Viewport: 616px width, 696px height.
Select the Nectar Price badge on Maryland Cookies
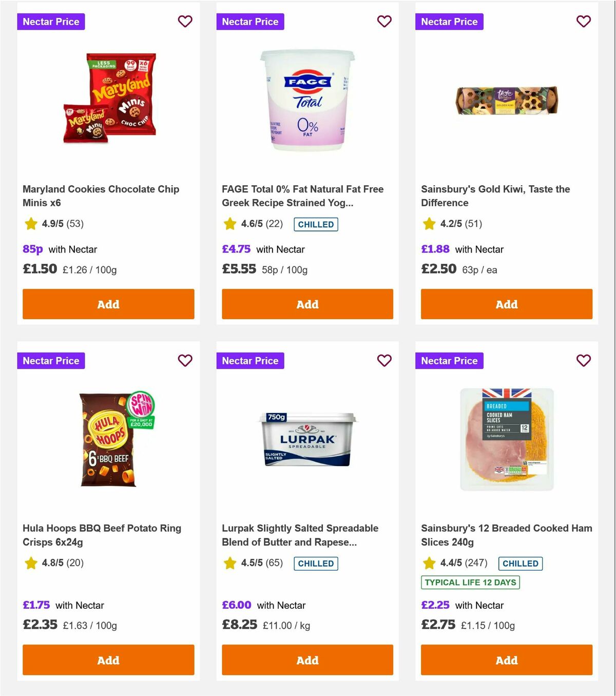(x=51, y=22)
